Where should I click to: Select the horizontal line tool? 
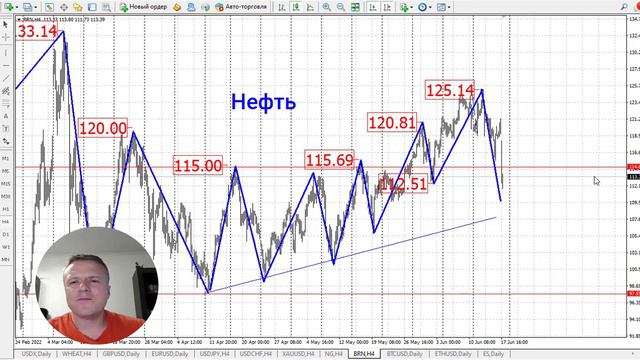pos(6,65)
